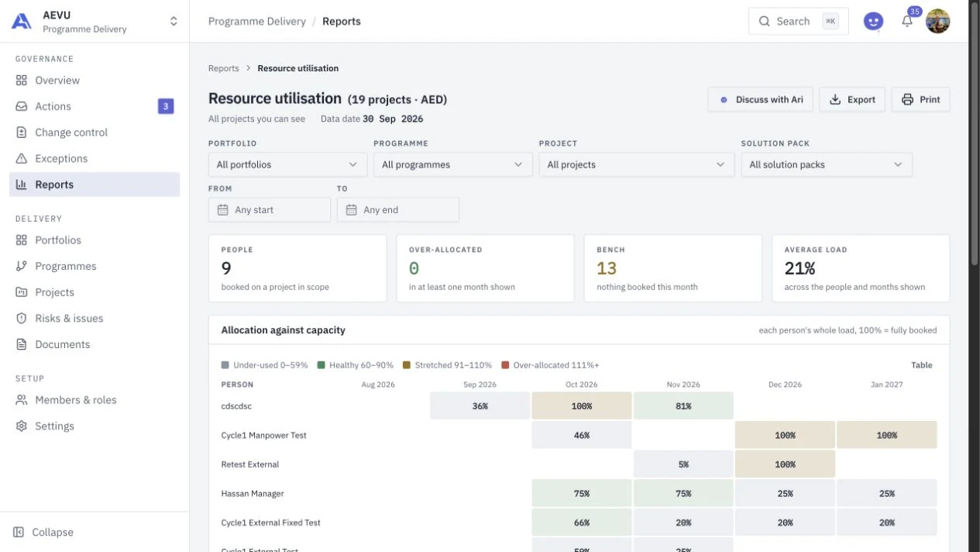Click Programme Delivery breadcrumb in header
The height and width of the screenshot is (552, 980).
[257, 22]
